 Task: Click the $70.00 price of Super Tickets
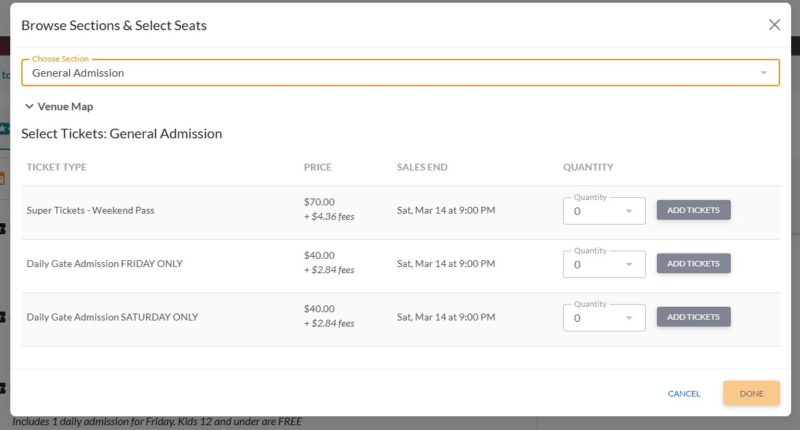319,202
